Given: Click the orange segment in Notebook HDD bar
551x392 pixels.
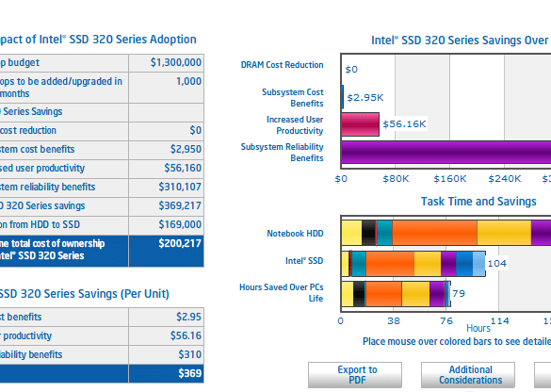Looking at the screenshot, I should [435, 233].
